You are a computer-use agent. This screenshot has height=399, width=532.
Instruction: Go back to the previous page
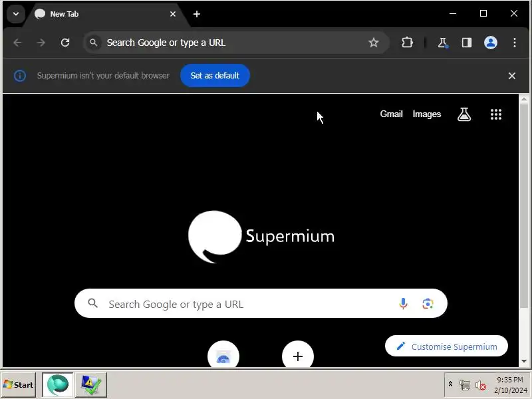[x=17, y=43]
